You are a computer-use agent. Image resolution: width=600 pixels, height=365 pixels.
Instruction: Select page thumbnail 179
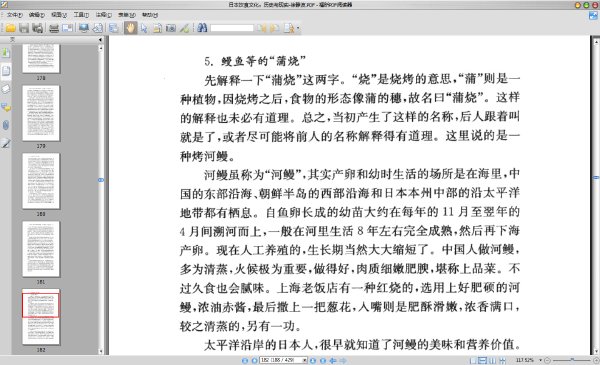point(41,113)
